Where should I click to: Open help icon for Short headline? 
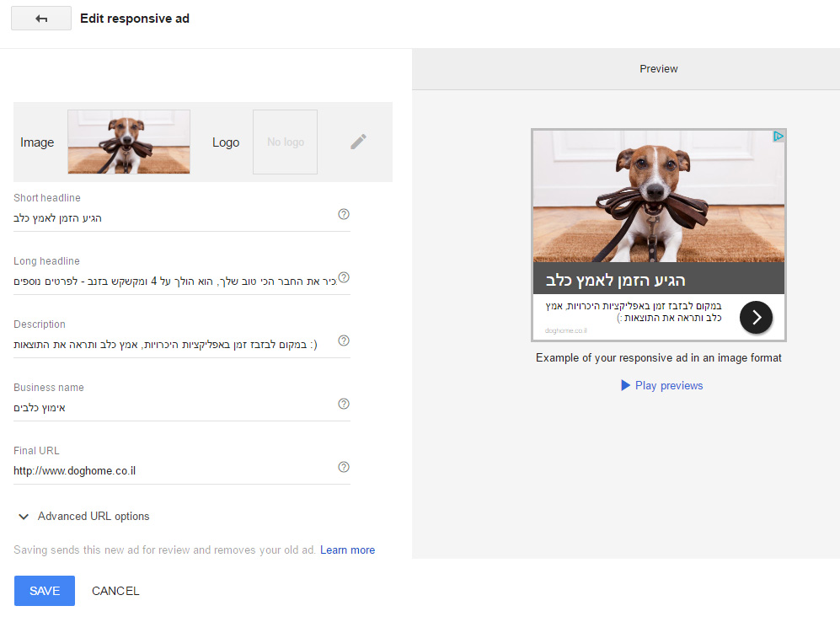pos(344,214)
